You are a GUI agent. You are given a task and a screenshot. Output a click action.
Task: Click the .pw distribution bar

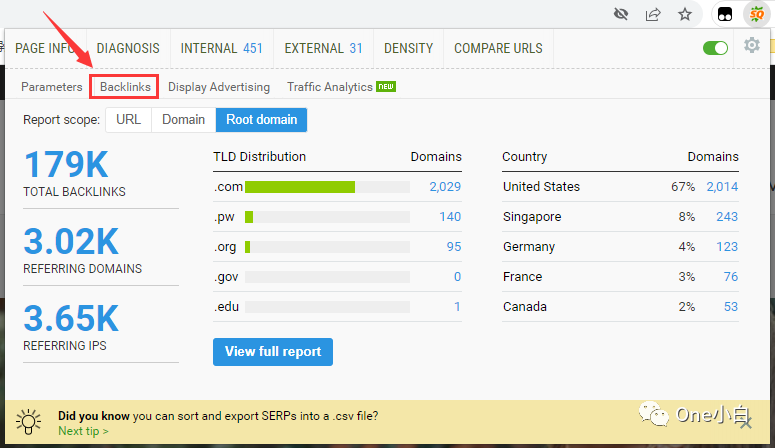click(327, 217)
